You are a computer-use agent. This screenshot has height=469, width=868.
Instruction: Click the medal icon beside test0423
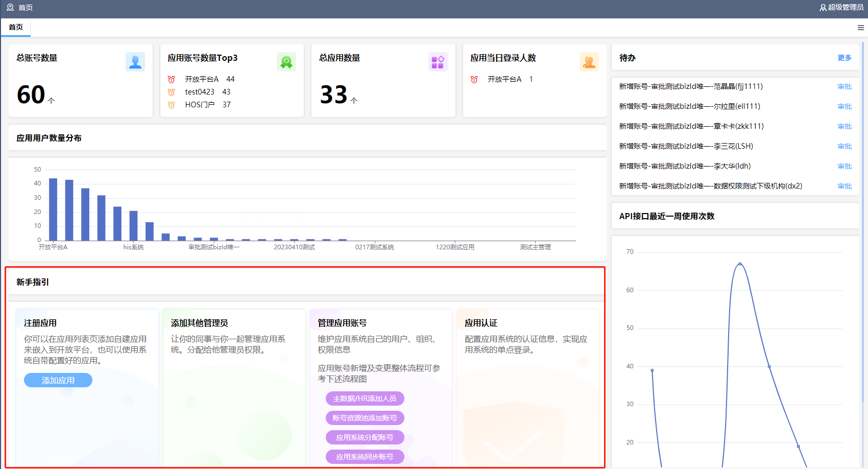[172, 92]
